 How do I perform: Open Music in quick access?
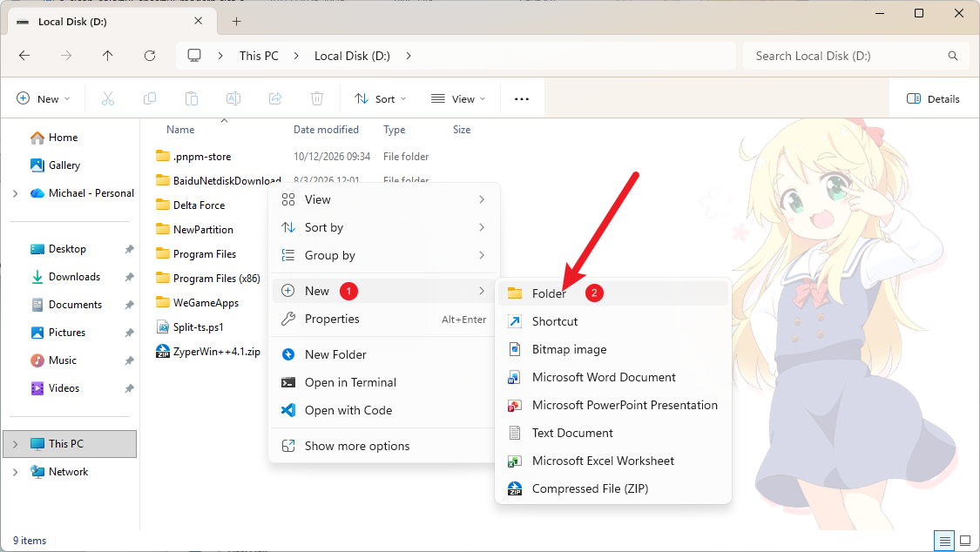70,360
